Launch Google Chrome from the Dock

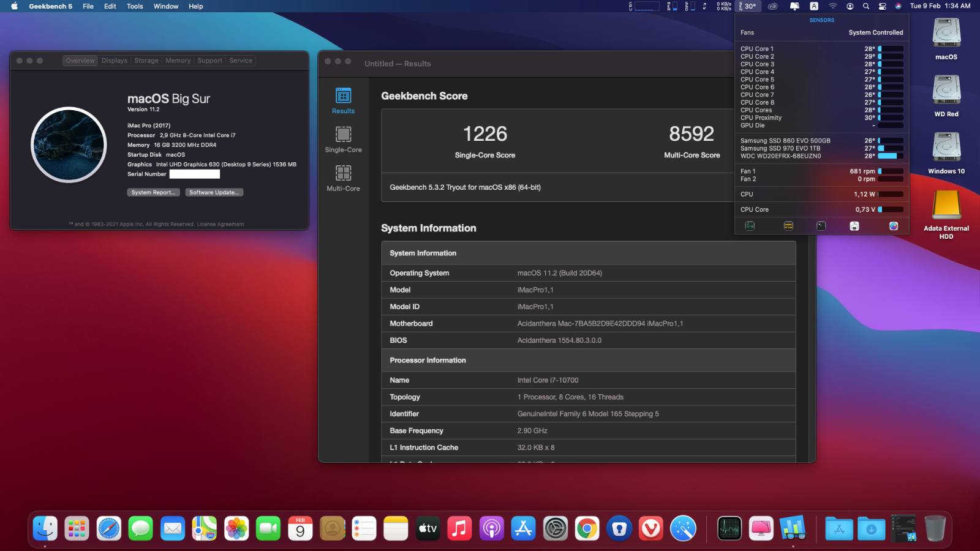coord(587,528)
